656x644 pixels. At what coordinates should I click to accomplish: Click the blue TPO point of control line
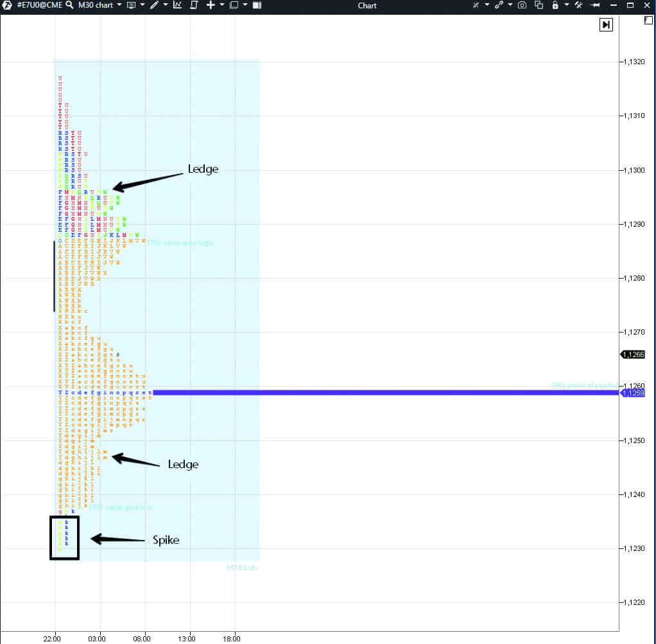(385, 392)
